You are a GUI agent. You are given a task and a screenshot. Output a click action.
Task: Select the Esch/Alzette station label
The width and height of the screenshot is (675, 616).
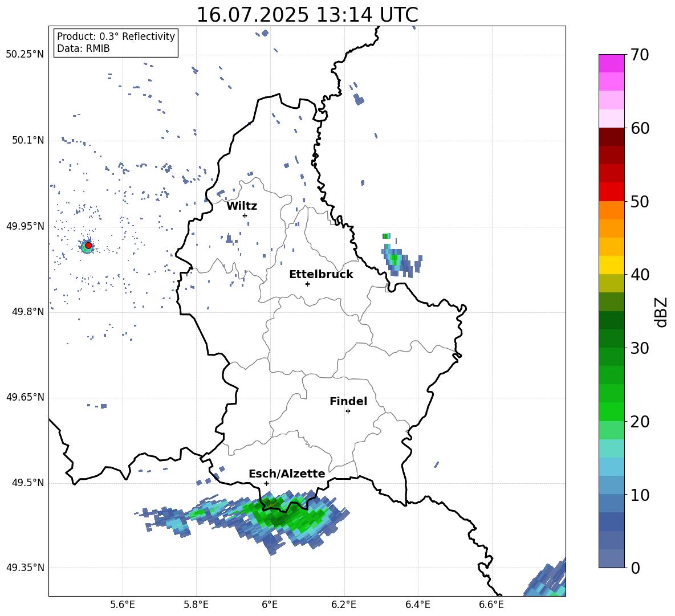pos(287,474)
